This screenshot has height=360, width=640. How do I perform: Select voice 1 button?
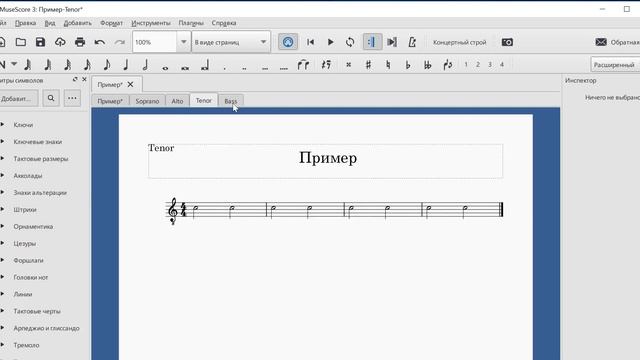466,64
